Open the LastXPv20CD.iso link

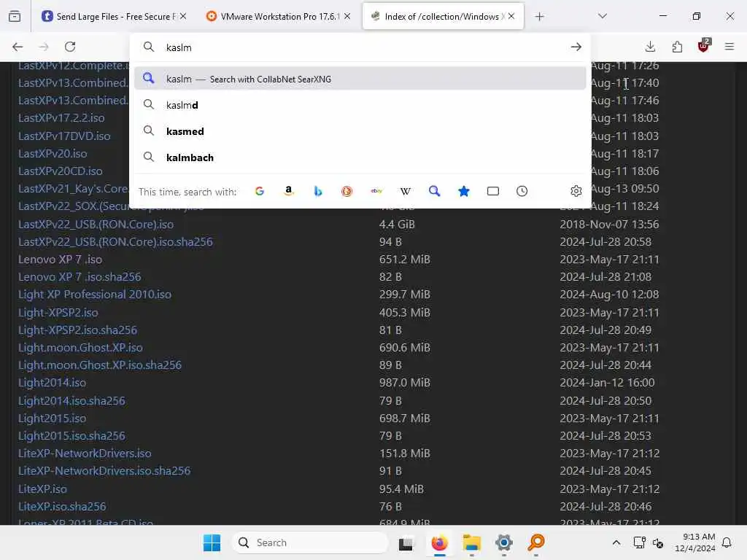click(60, 171)
